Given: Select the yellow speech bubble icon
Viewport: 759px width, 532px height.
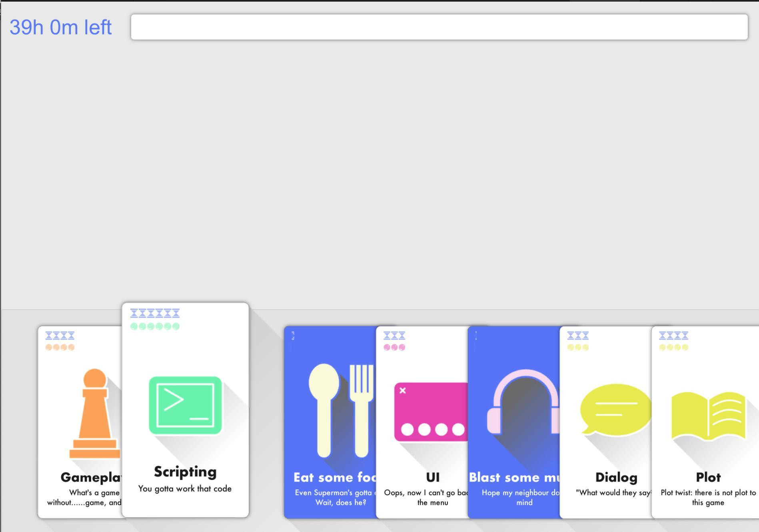Looking at the screenshot, I should (616, 410).
